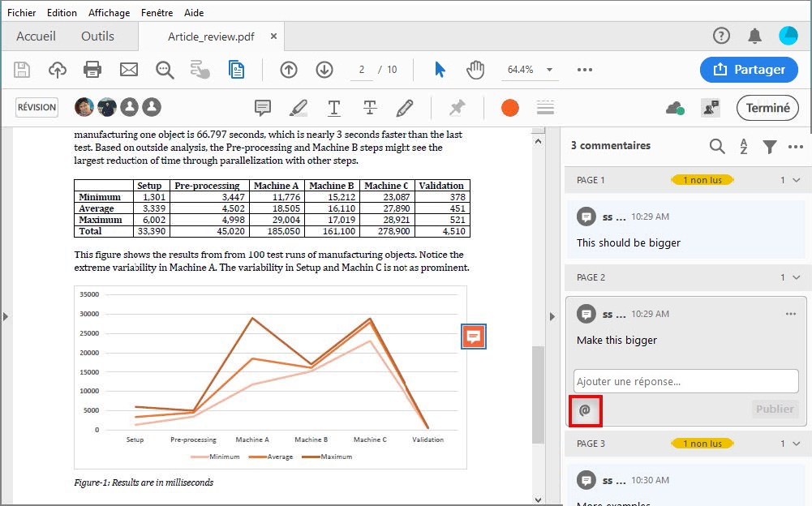Go to previous page up arrow
The width and height of the screenshot is (812, 506).
click(289, 70)
